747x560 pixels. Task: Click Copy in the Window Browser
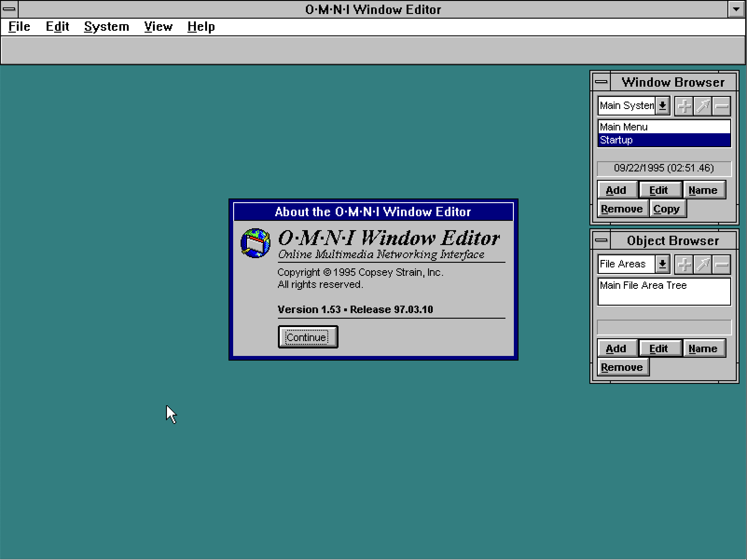667,209
